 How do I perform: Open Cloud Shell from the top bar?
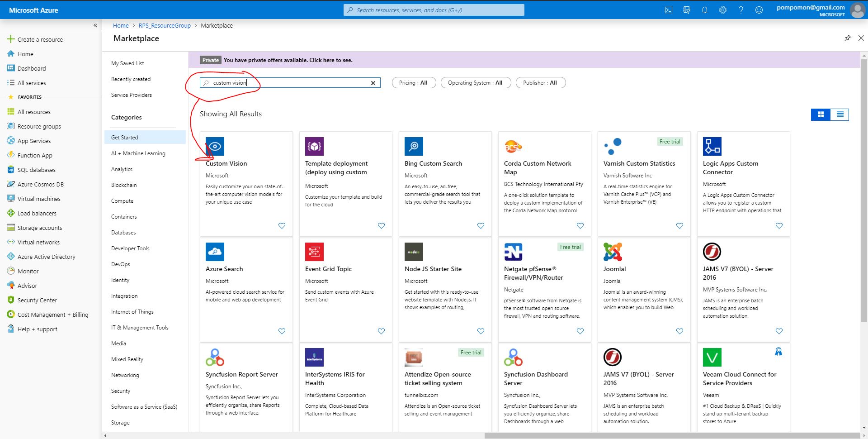(x=668, y=10)
